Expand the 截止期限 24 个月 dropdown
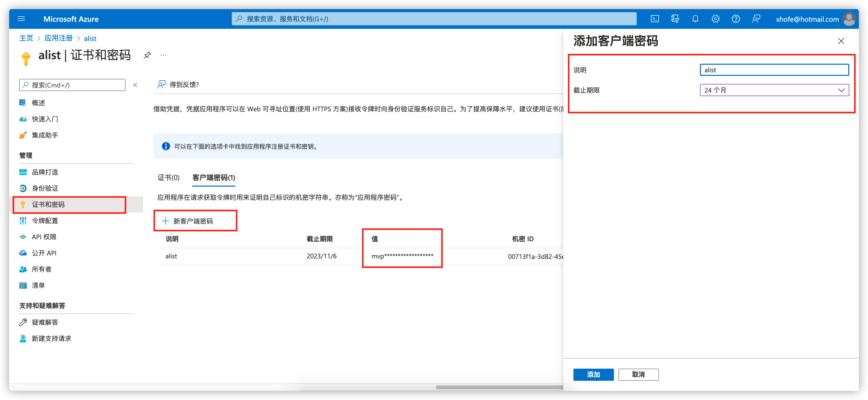This screenshot has height=400, width=868. pos(774,90)
